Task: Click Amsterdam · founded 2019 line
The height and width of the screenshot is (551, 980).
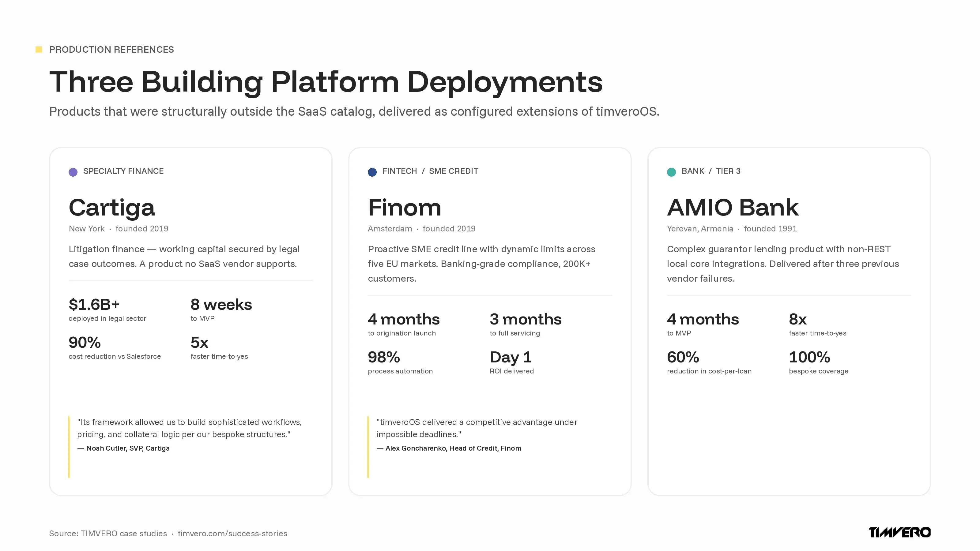Action: pos(421,229)
